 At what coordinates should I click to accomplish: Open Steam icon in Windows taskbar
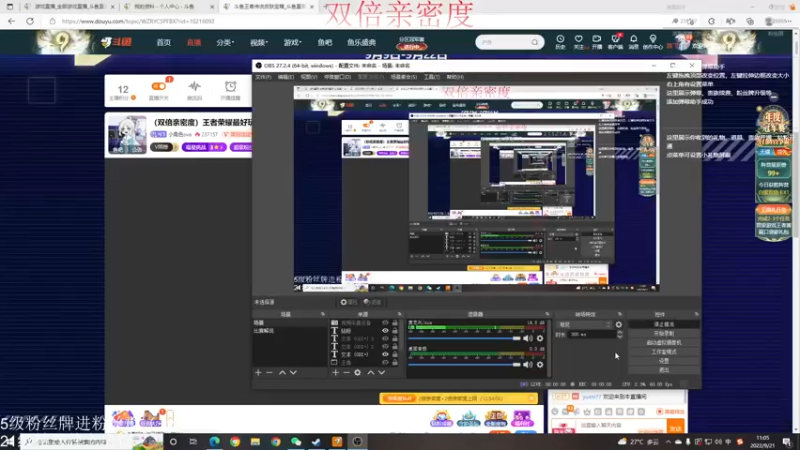(316, 442)
